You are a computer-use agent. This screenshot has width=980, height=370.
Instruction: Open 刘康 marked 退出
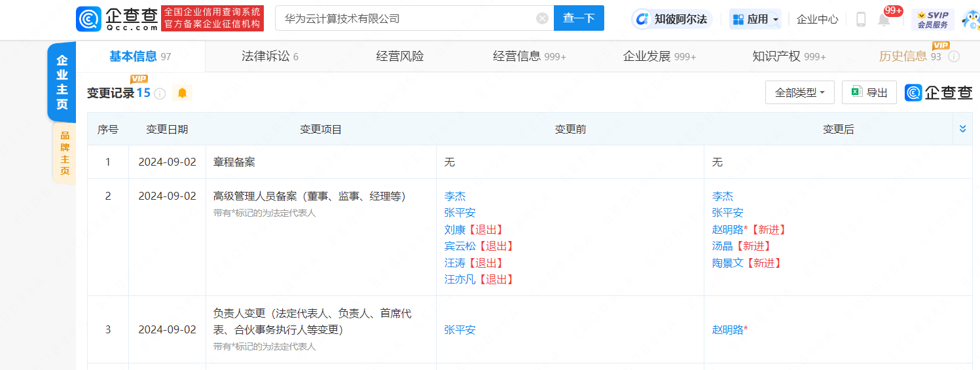[x=454, y=230]
